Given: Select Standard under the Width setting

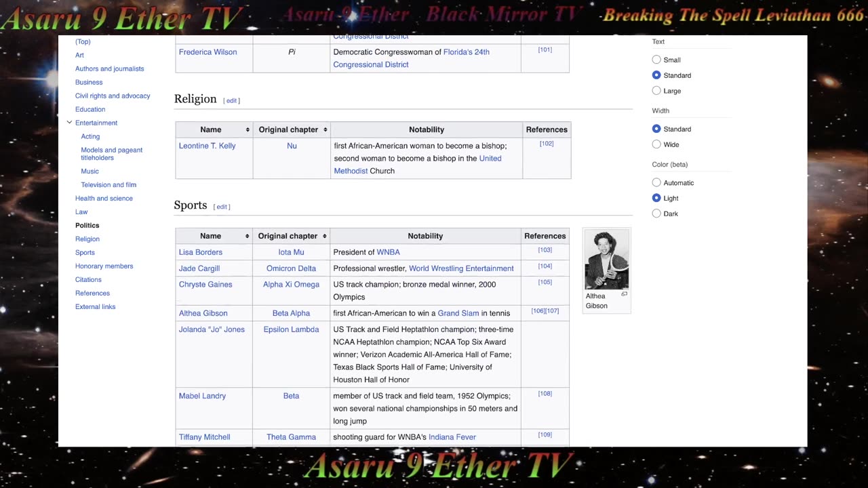Looking at the screenshot, I should (656, 129).
